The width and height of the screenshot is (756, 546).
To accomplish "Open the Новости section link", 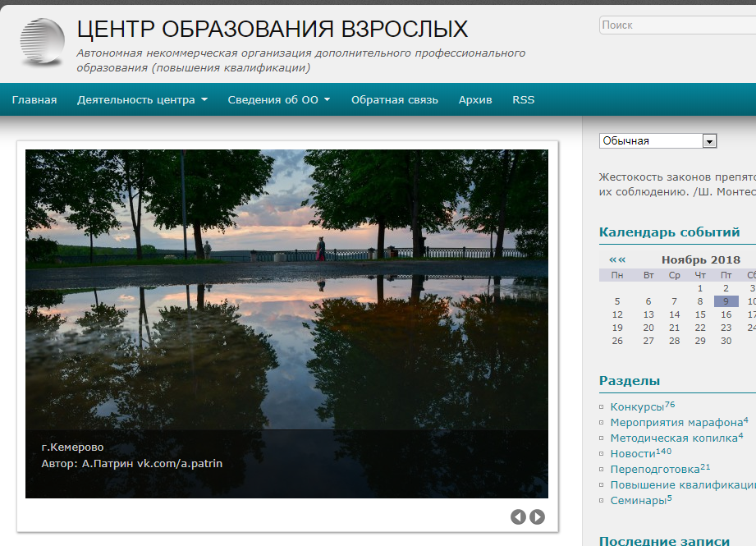I will coord(633,454).
